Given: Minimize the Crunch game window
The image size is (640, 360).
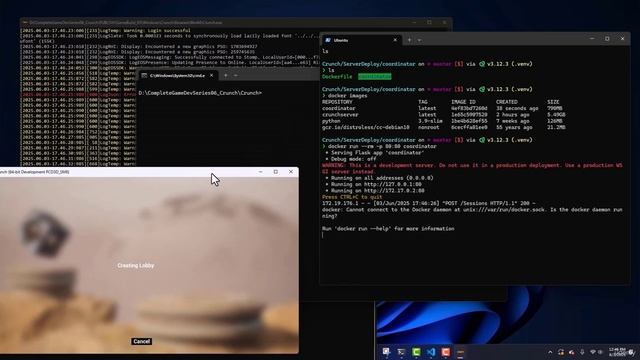Looking at the screenshot, I should [x=261, y=172].
